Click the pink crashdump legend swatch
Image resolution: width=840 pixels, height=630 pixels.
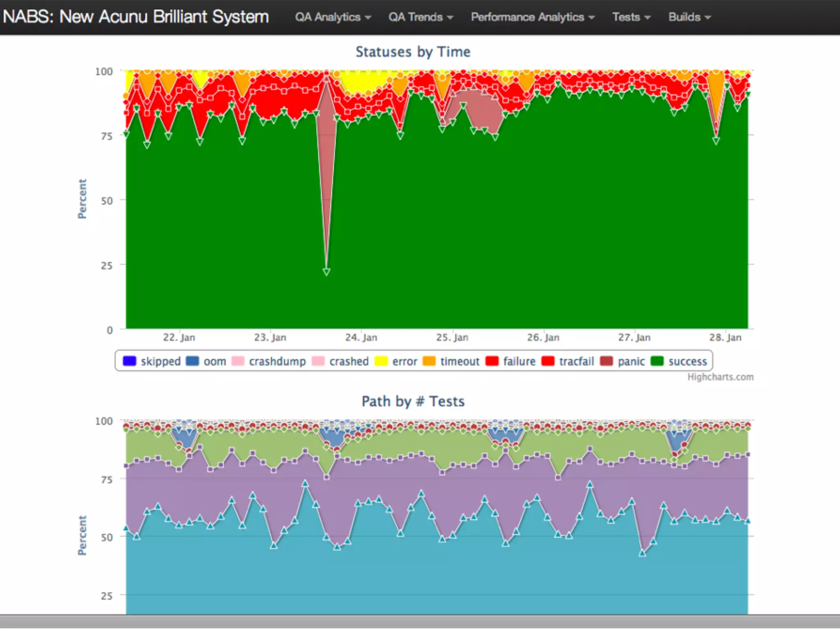237,361
